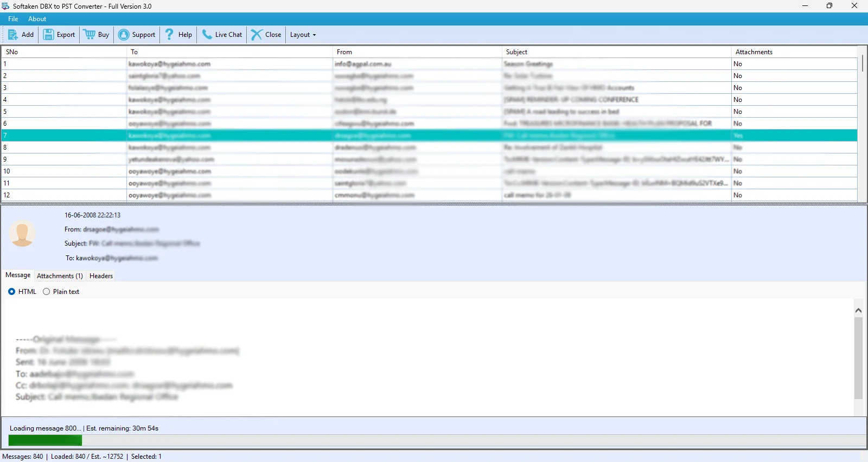
Task: Click the Add button label
Action: click(x=28, y=35)
